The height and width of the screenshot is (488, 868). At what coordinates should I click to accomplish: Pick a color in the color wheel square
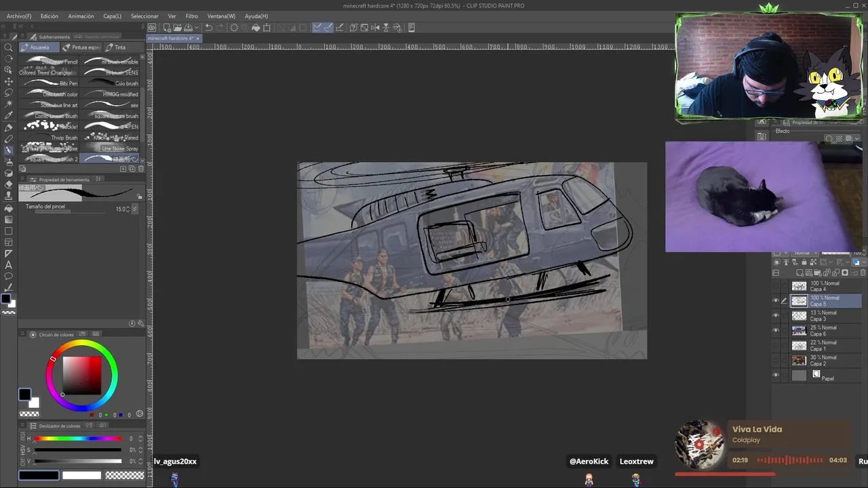point(82,375)
